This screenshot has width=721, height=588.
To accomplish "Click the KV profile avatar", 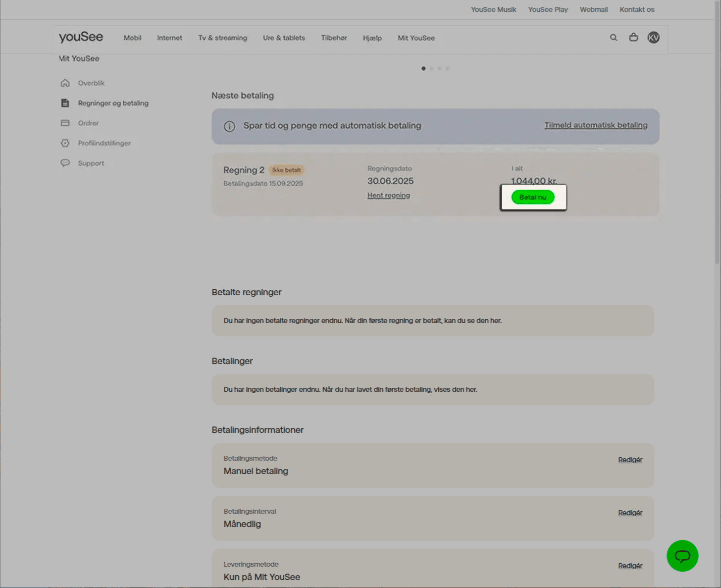I will 653,38.
